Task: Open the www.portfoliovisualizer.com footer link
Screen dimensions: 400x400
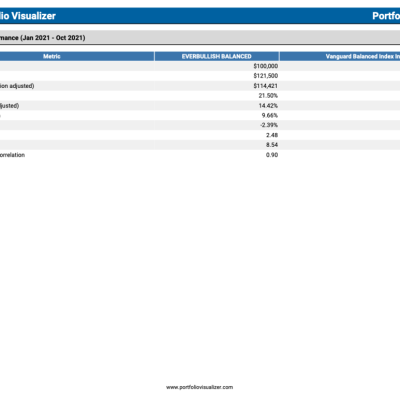Action: point(200,387)
